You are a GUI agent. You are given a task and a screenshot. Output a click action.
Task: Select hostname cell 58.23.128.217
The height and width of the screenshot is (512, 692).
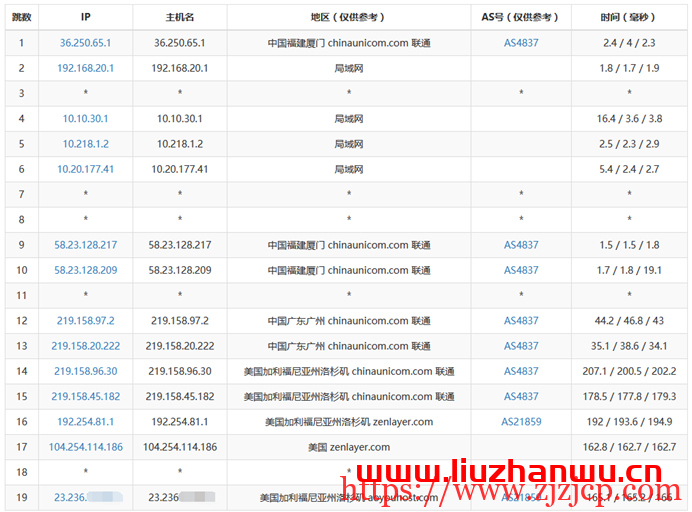[x=180, y=245]
